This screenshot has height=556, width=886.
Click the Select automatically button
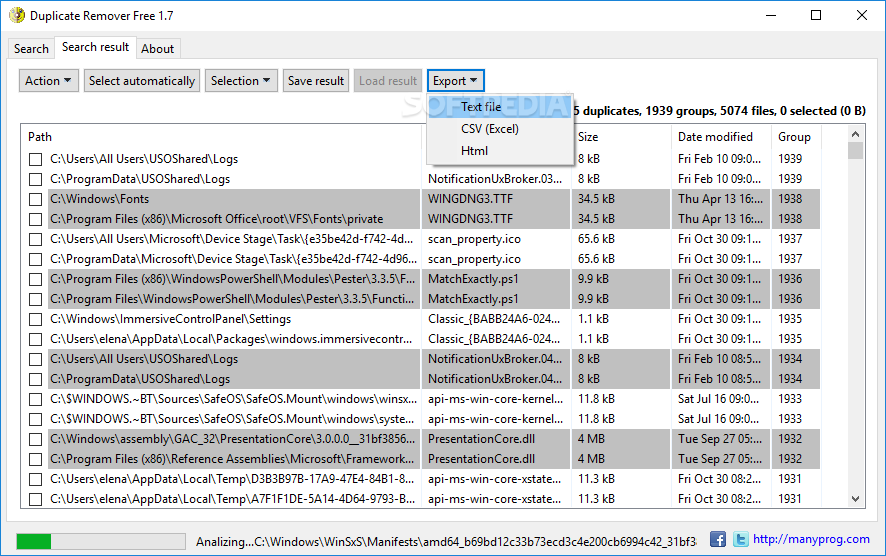click(142, 81)
